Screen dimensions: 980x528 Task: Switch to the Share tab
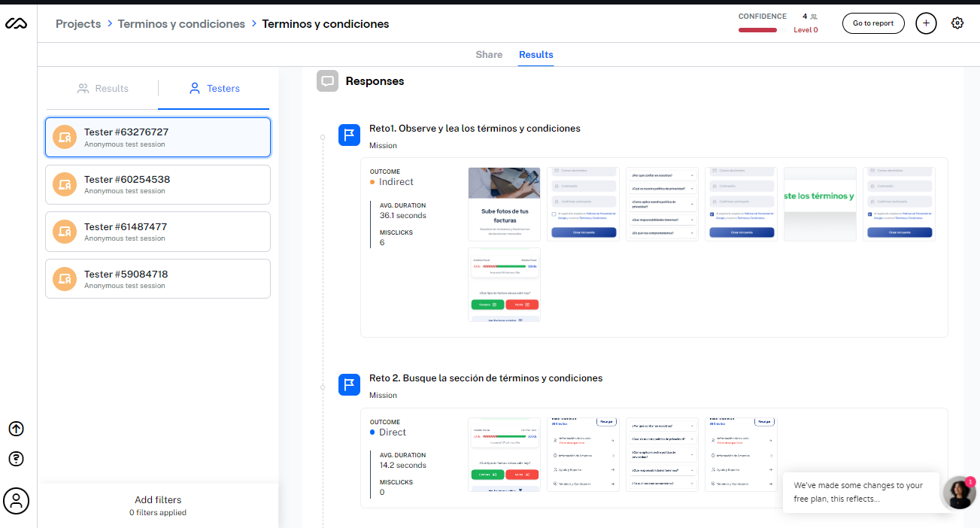[489, 55]
